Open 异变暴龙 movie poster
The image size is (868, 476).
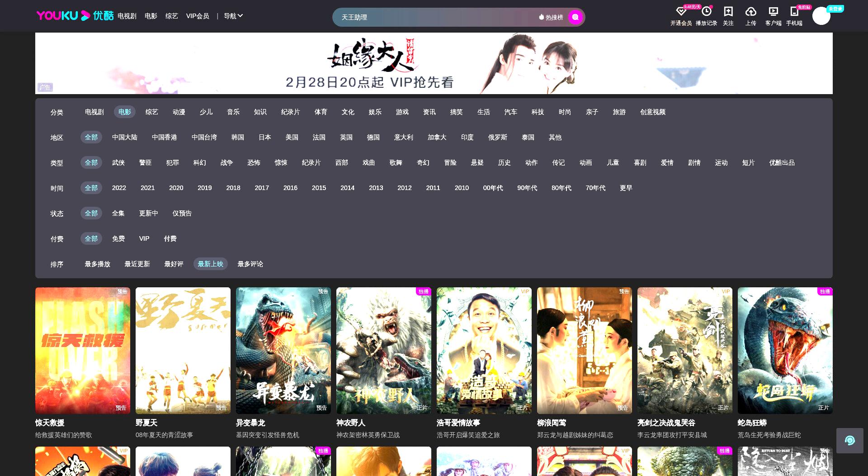283,351
